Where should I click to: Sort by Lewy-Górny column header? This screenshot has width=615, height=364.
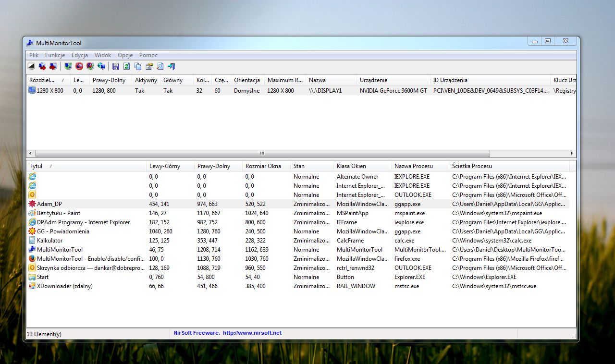click(170, 166)
